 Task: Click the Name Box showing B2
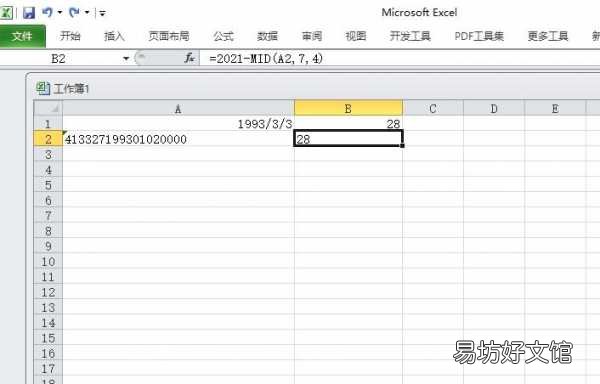click(x=60, y=59)
